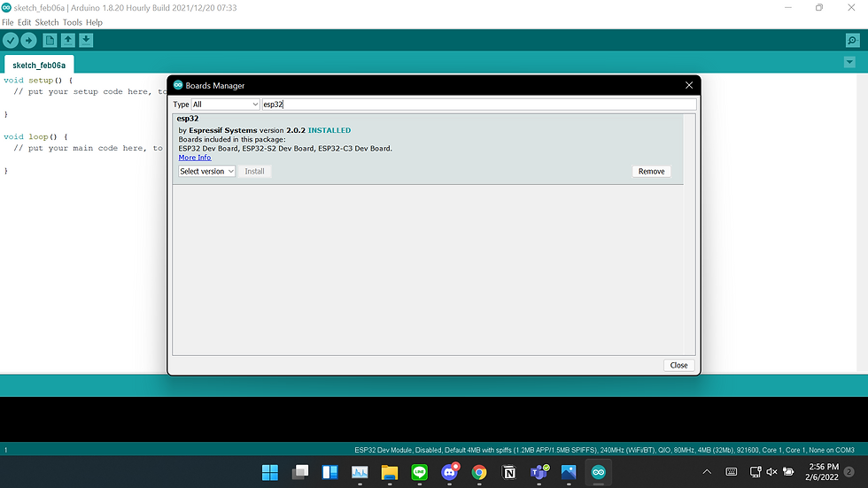Click the INSTALLED status text
Screen dimensions: 868x488
(329, 130)
